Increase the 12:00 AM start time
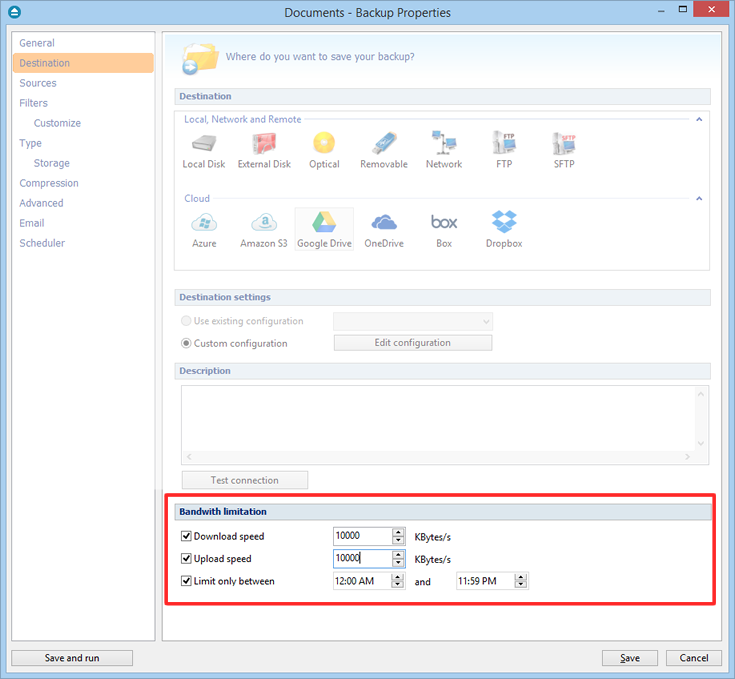735x679 pixels. 398,577
